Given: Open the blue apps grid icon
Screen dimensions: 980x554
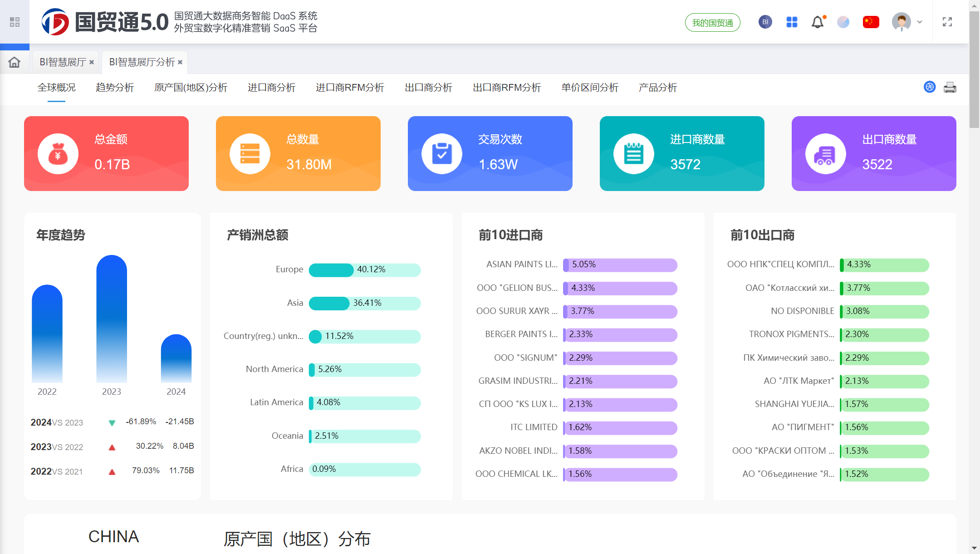Looking at the screenshot, I should 792,22.
